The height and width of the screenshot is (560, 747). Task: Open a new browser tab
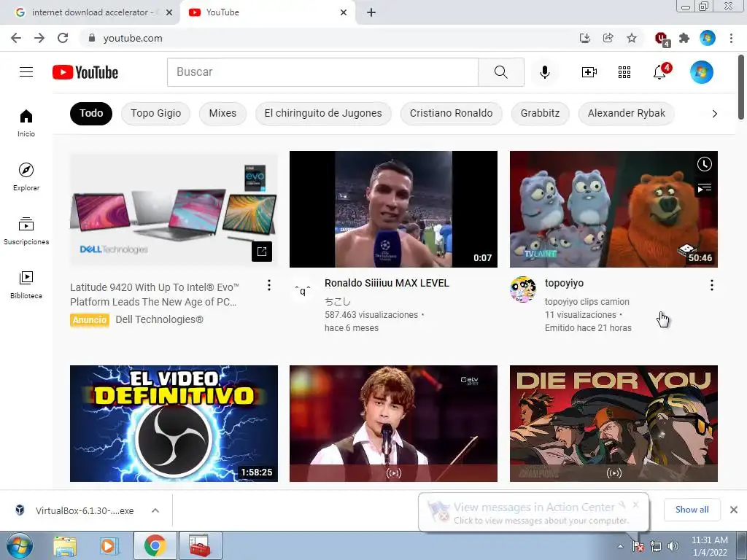point(371,12)
